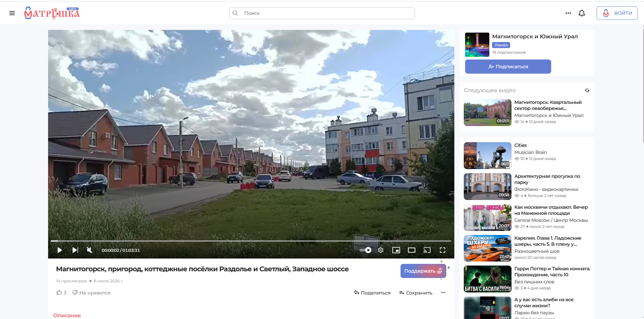The height and width of the screenshot is (319, 644).
Task: Open channel name Магнитогорск и Южный Урал heading
Action: click(535, 36)
